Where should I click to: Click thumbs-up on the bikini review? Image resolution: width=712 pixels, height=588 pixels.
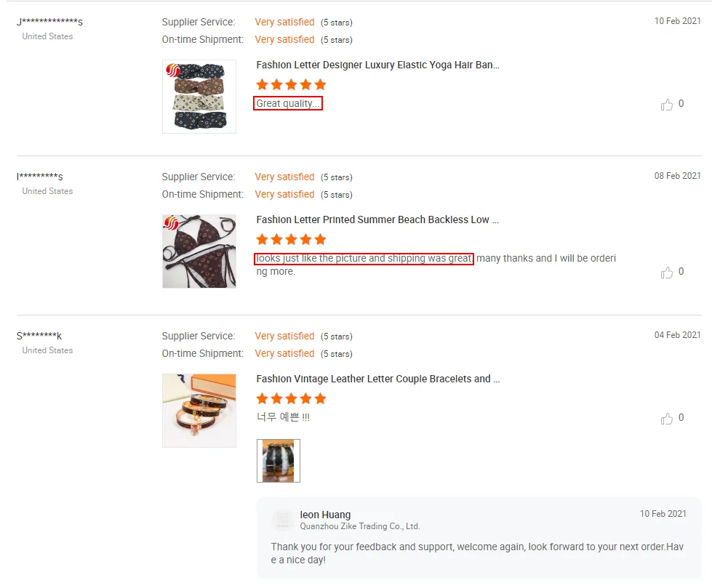pos(667,273)
